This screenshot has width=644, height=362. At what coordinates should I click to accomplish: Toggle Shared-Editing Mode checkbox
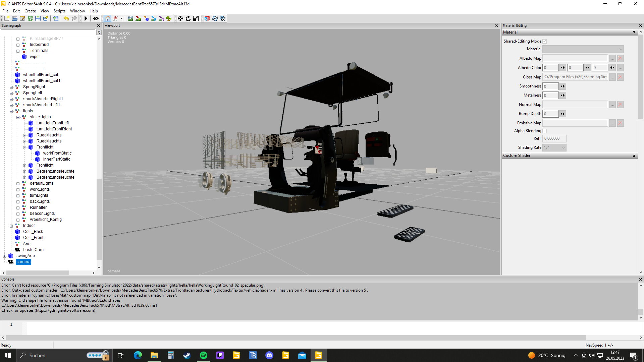click(x=545, y=41)
